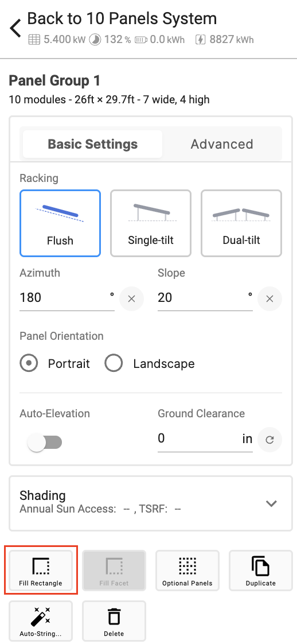297x644 pixels.
Task: Click the Azimuth input field
Action: tap(67, 298)
